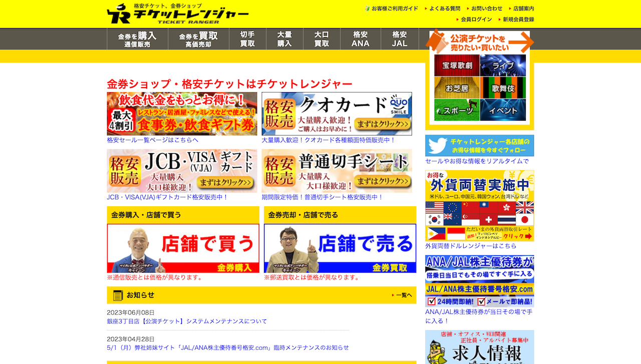The width and height of the screenshot is (641, 364).
Task: Click the Ticket Ranger logo
Action: [178, 14]
